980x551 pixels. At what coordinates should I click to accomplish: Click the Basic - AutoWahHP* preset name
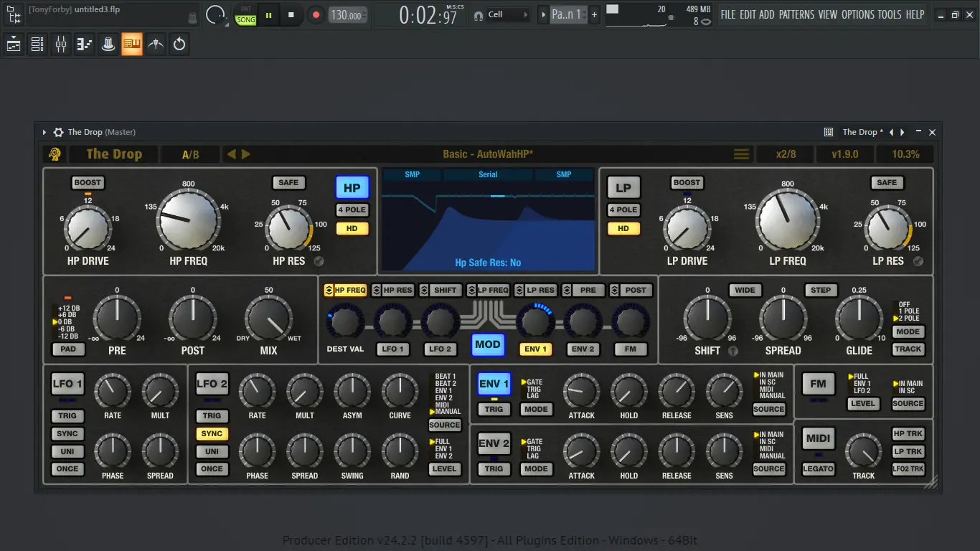coord(488,154)
